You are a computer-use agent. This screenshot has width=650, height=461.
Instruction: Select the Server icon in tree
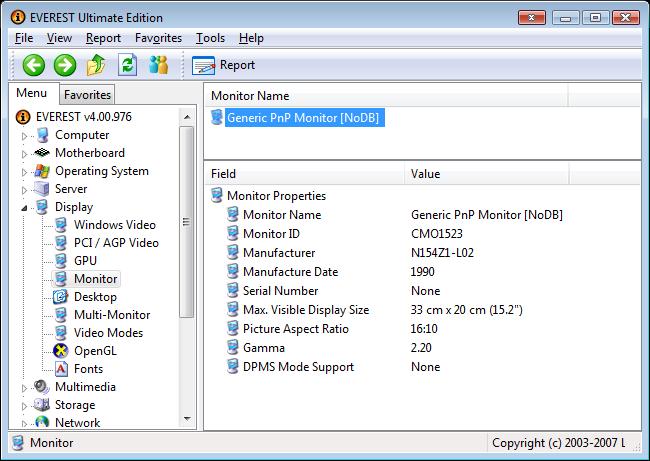point(42,189)
